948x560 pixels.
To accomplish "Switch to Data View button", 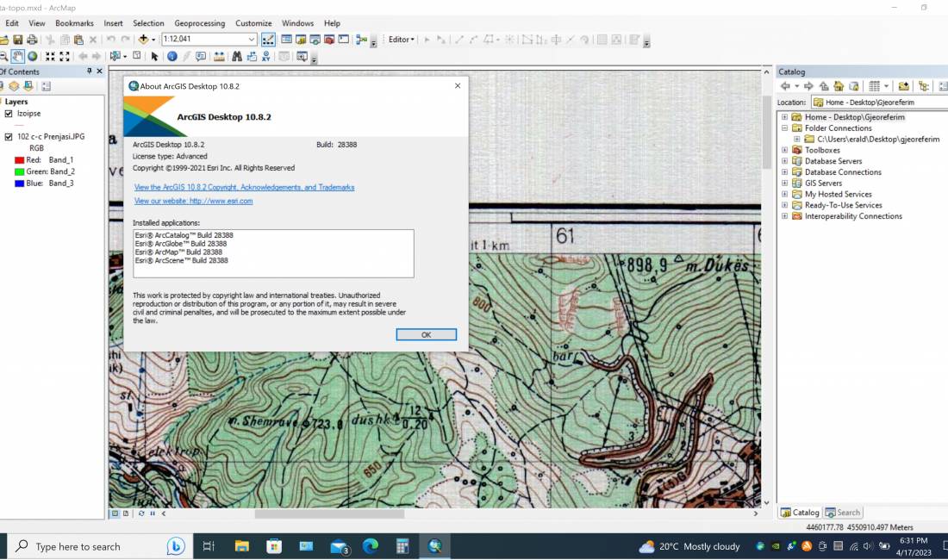I will coord(115,513).
